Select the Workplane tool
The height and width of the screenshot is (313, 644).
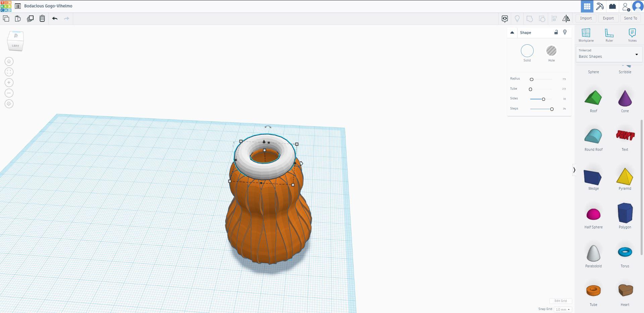[x=586, y=35]
